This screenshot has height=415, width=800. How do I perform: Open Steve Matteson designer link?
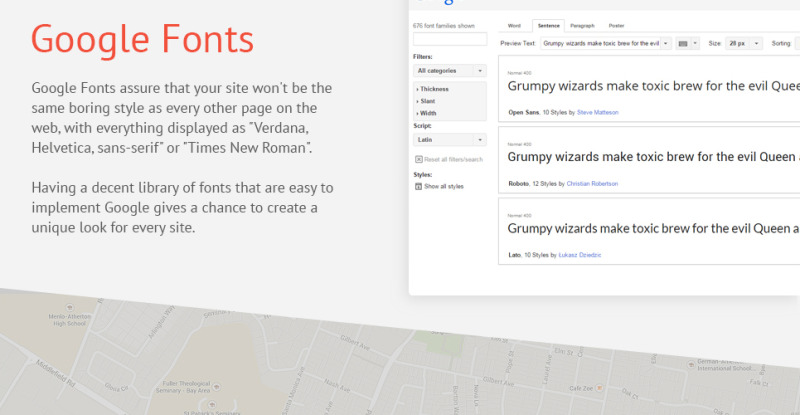point(598,113)
